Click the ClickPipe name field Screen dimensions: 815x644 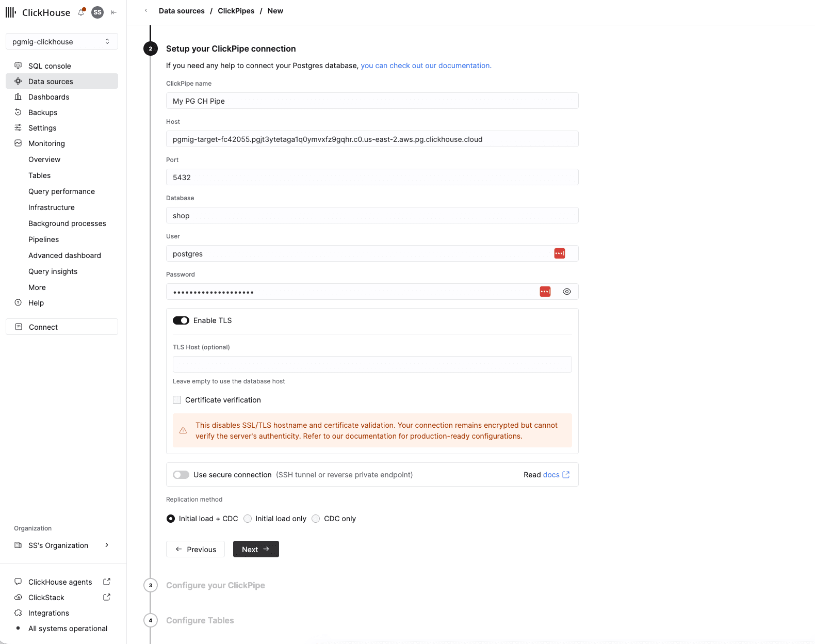point(372,101)
